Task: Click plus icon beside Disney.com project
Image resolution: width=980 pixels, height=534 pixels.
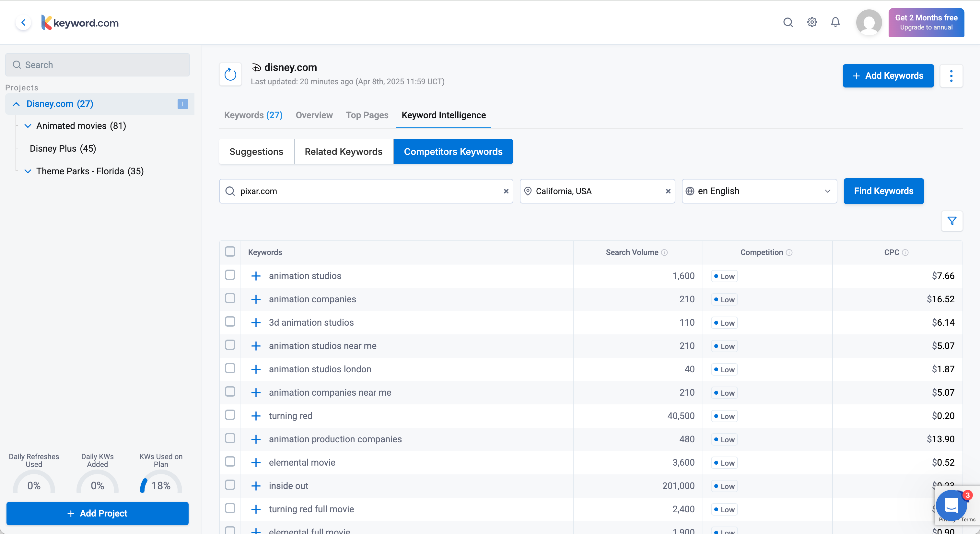Action: pyautogui.click(x=182, y=104)
